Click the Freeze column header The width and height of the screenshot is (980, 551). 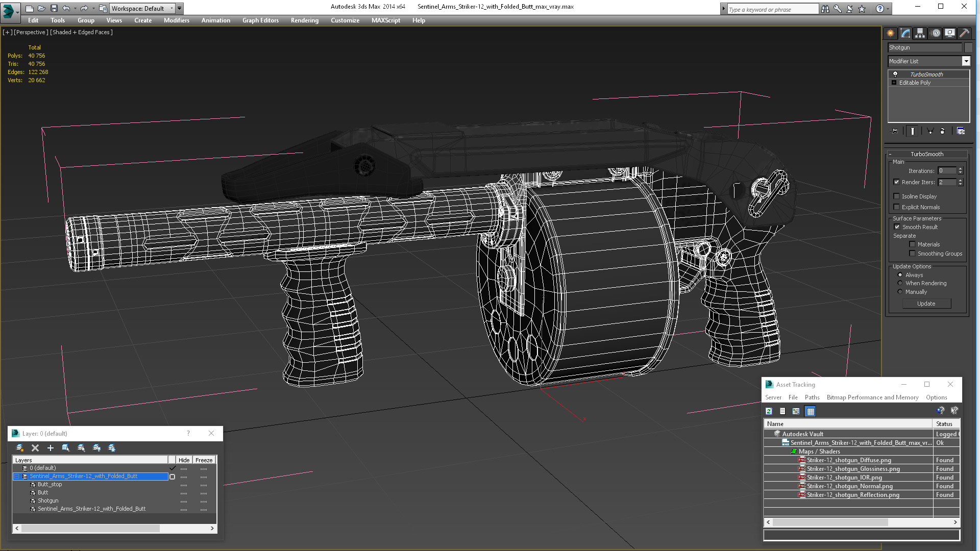[204, 460]
